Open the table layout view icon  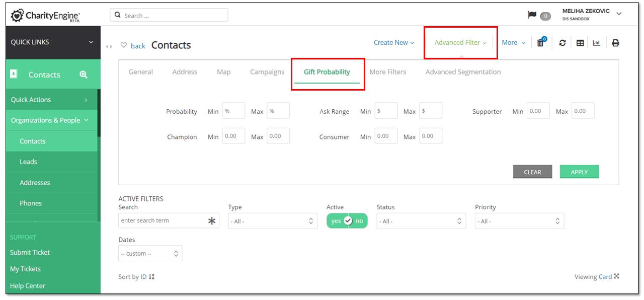(x=580, y=43)
